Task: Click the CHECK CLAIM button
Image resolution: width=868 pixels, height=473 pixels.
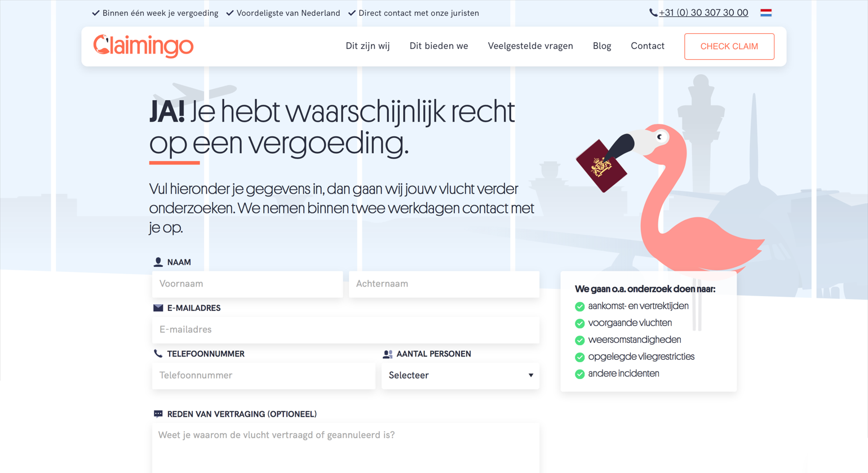Action: pos(729,46)
